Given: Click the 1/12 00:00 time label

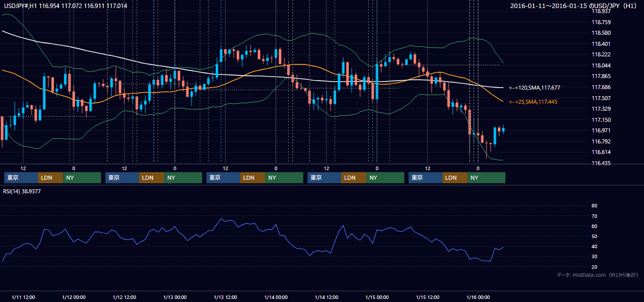Looking at the screenshot, I should click(74, 297).
